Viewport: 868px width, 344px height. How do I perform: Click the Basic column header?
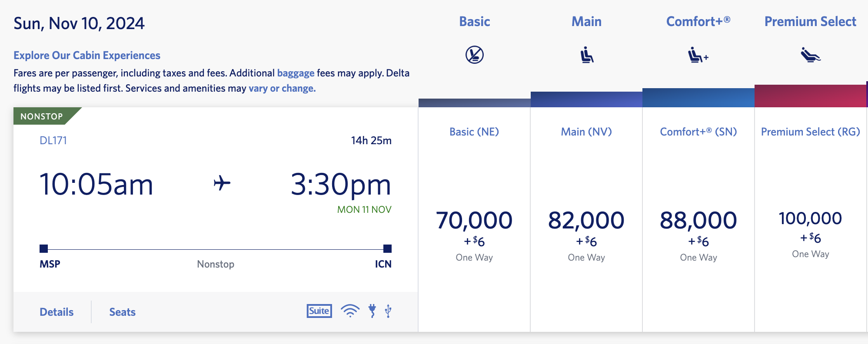click(x=475, y=21)
